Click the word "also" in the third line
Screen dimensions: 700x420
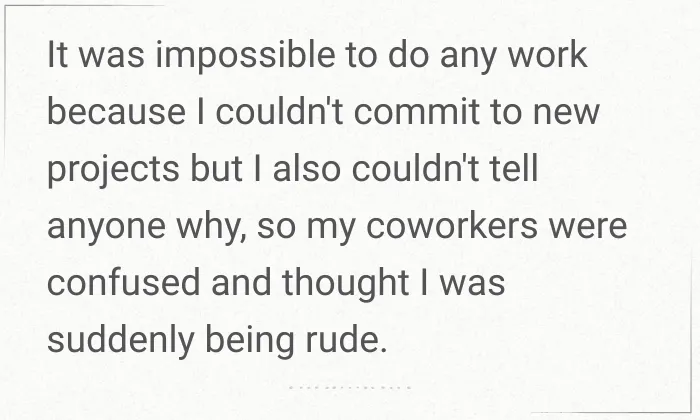(306, 168)
